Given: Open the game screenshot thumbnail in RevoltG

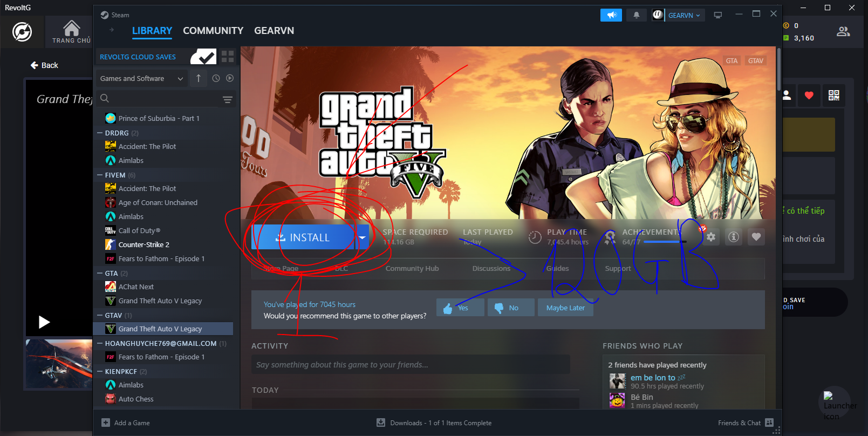Looking at the screenshot, I should click(x=59, y=363).
